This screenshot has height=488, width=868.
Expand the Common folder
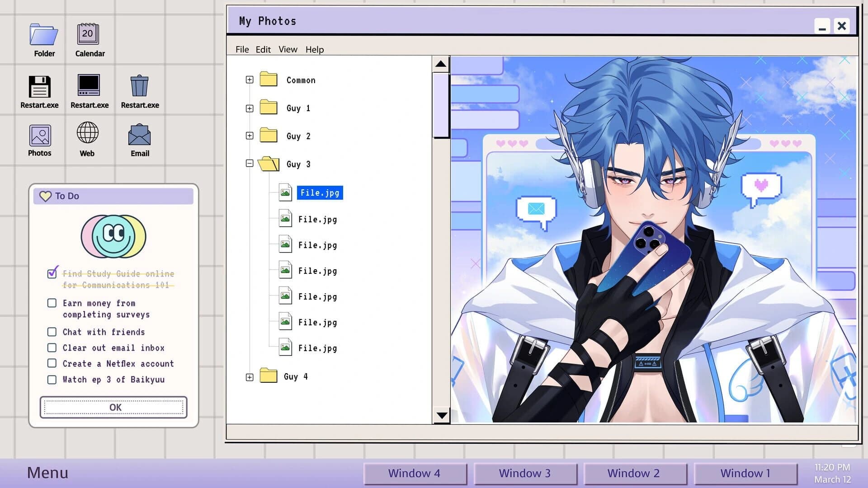(249, 80)
